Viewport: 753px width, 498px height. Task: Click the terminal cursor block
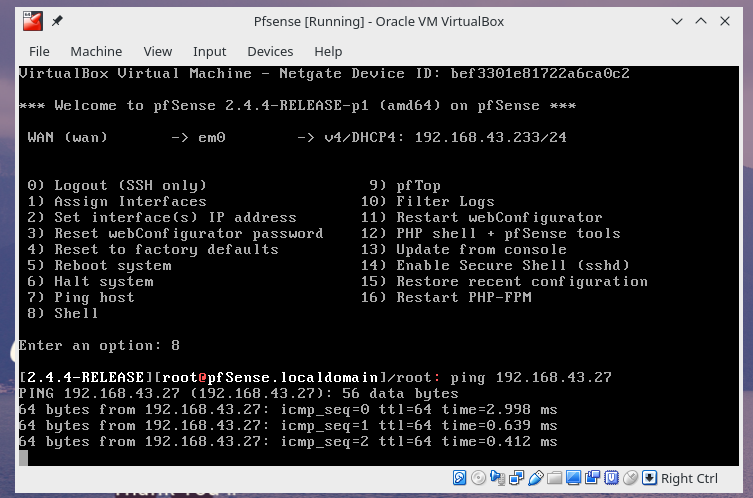coord(23,458)
